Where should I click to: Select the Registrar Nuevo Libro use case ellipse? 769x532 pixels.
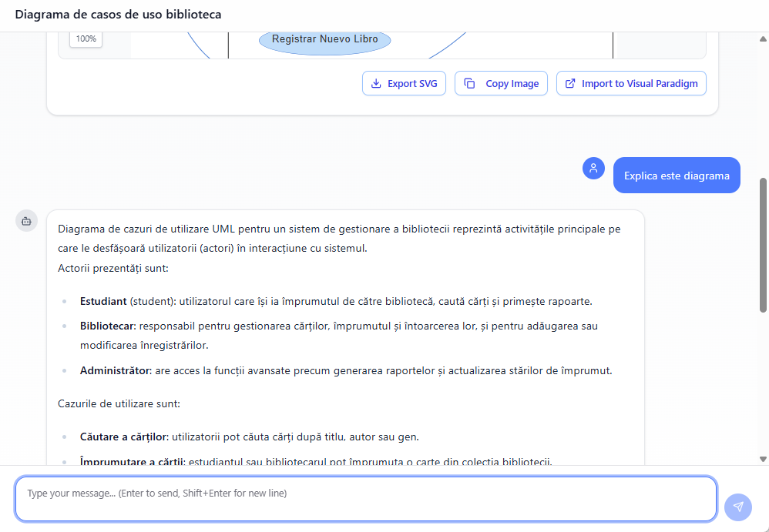(324, 38)
